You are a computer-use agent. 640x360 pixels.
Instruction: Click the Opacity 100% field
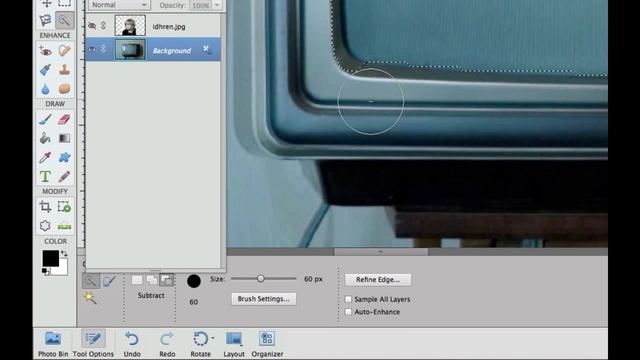pos(200,5)
